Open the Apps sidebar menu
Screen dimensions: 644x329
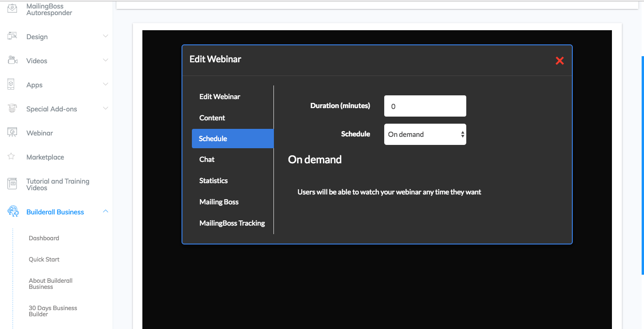34,85
